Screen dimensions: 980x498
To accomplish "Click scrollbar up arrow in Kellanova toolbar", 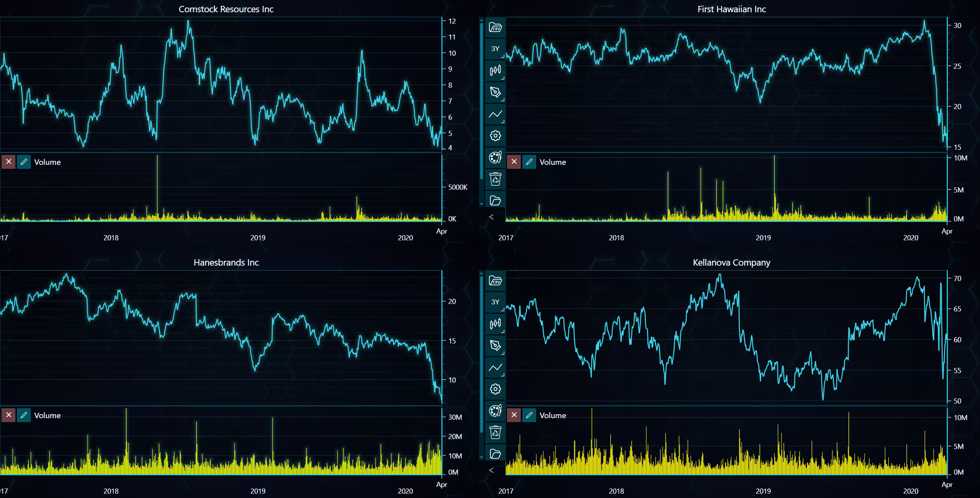I will tap(481, 273).
